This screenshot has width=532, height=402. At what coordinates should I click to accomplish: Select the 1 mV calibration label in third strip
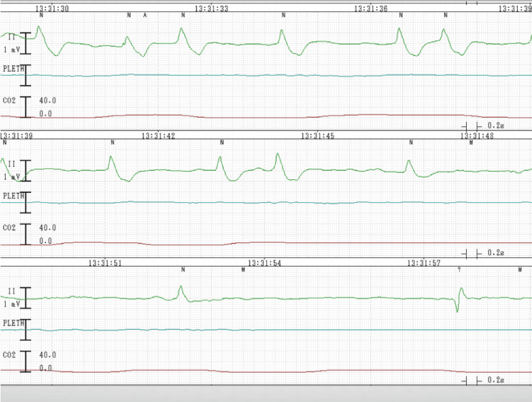tap(11, 304)
